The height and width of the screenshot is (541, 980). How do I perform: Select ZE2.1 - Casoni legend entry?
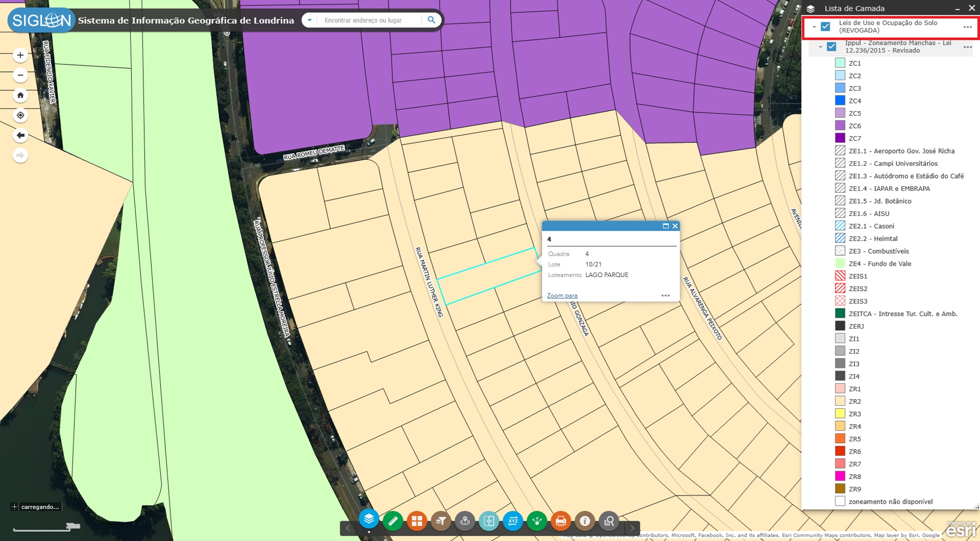coord(871,226)
